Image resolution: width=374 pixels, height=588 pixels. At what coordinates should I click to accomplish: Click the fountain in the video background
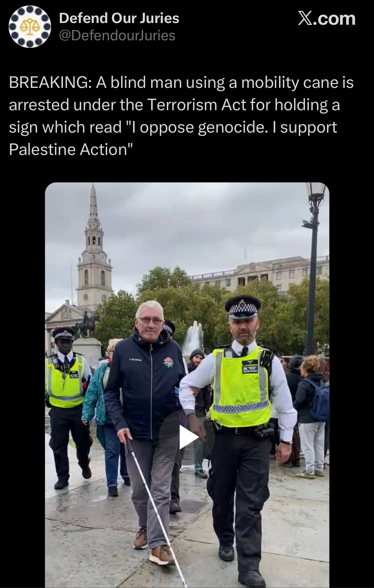pos(193,339)
